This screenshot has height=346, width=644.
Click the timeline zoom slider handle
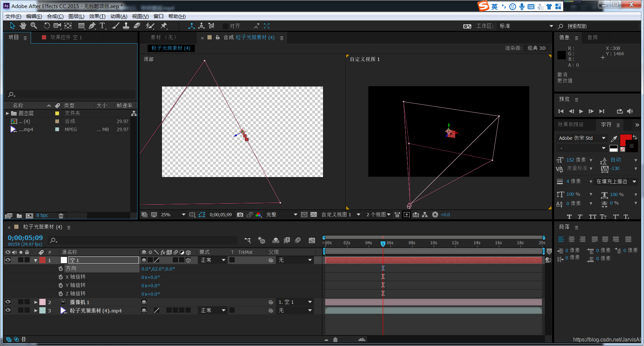pyautogui.click(x=335, y=340)
